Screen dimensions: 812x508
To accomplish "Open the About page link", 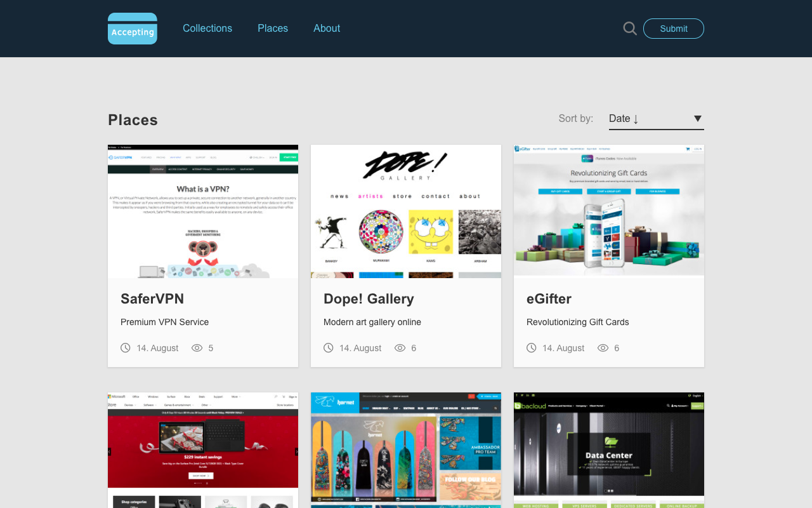I will tap(327, 29).
